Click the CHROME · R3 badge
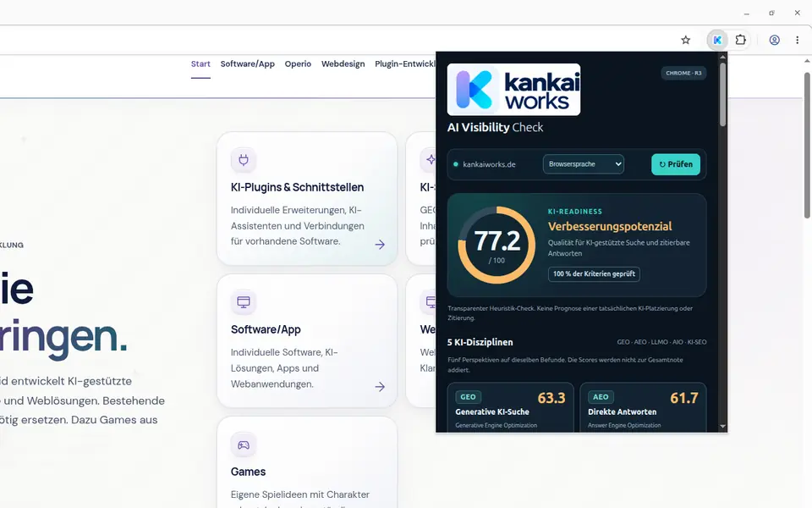 683,73
